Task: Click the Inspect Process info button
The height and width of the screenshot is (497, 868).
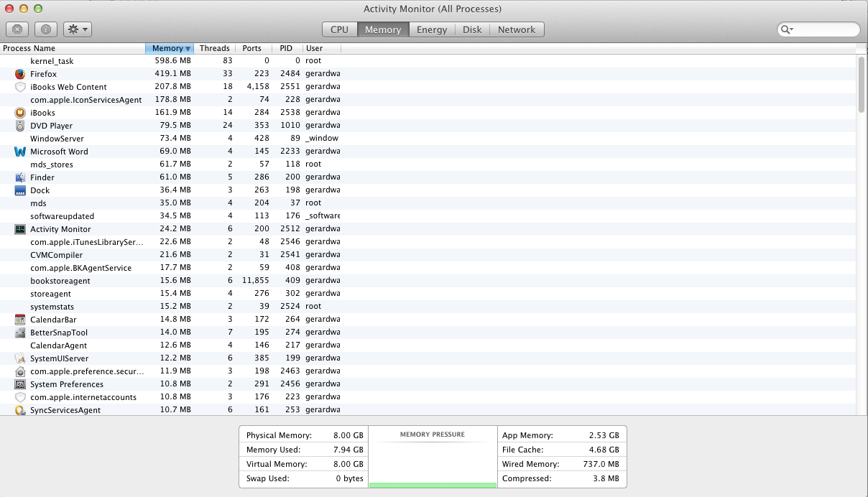Action: [x=45, y=29]
